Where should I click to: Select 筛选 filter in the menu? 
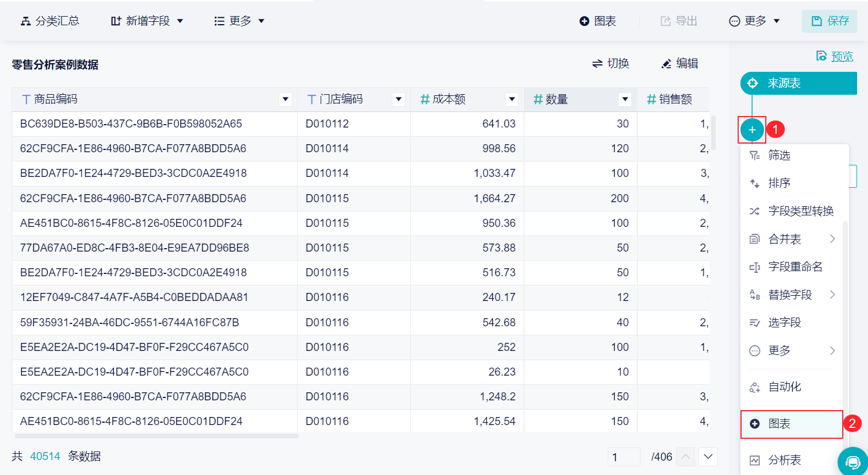click(779, 155)
